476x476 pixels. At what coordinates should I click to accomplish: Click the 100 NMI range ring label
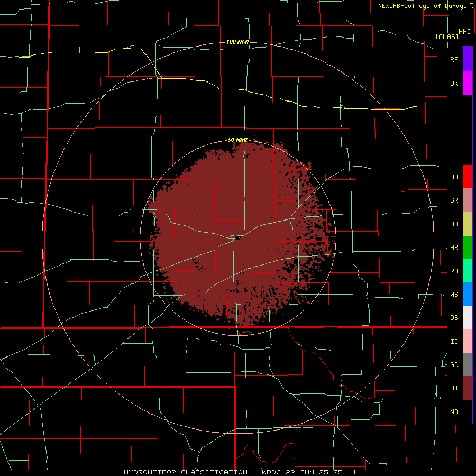[x=237, y=42]
